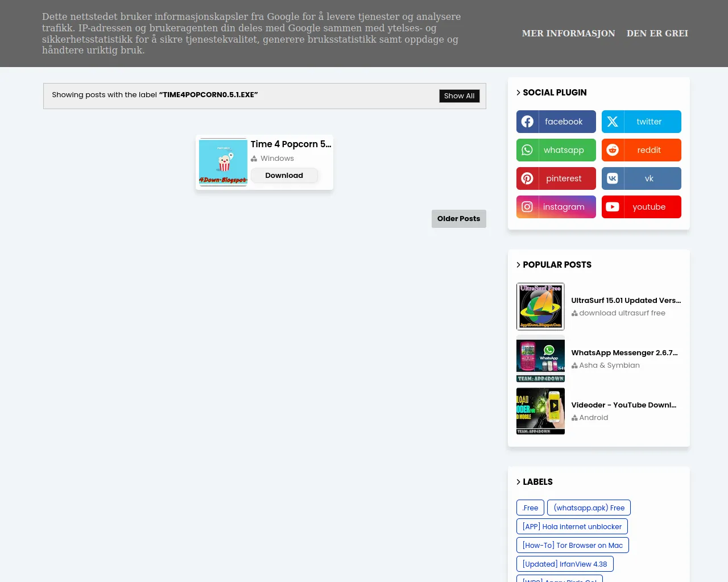The image size is (728, 582).
Task: Open the Time 4 Popcorn post thumbnail
Action: (223, 162)
